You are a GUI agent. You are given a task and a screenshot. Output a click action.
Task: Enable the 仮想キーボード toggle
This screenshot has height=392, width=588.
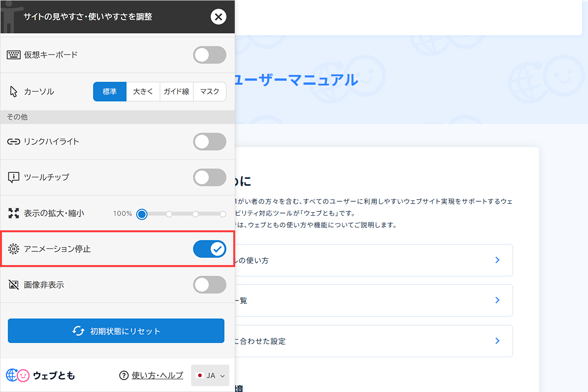click(210, 54)
